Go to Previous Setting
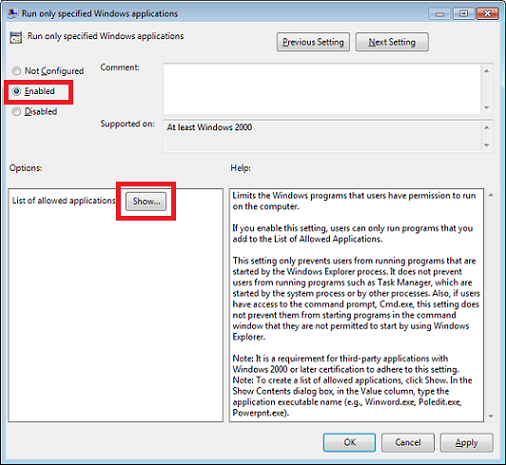The width and height of the screenshot is (506, 465). (x=313, y=42)
